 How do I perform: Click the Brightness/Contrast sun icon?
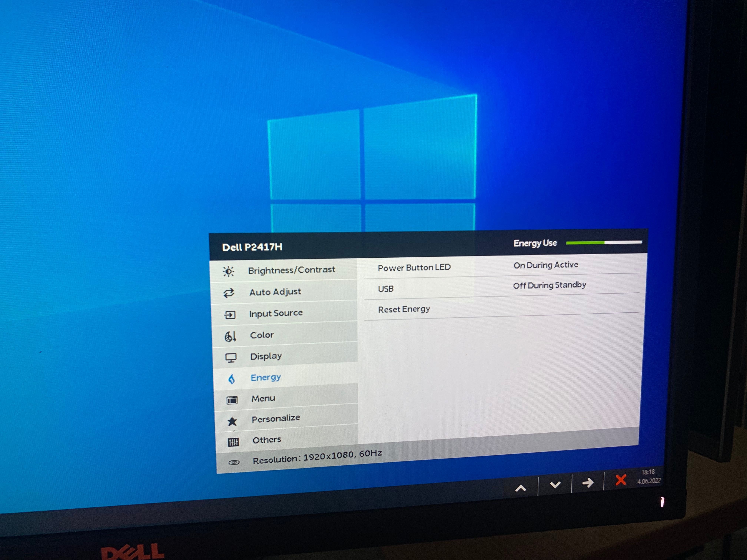tap(229, 271)
